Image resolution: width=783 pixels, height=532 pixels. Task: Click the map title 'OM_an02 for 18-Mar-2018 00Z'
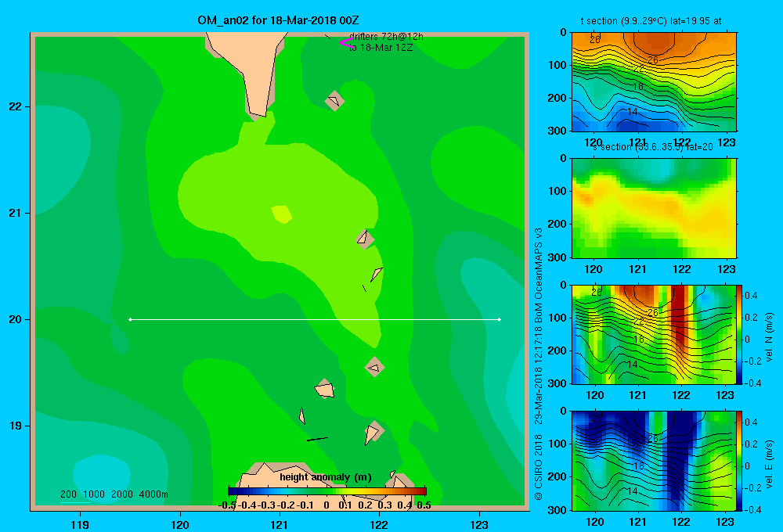pos(278,20)
